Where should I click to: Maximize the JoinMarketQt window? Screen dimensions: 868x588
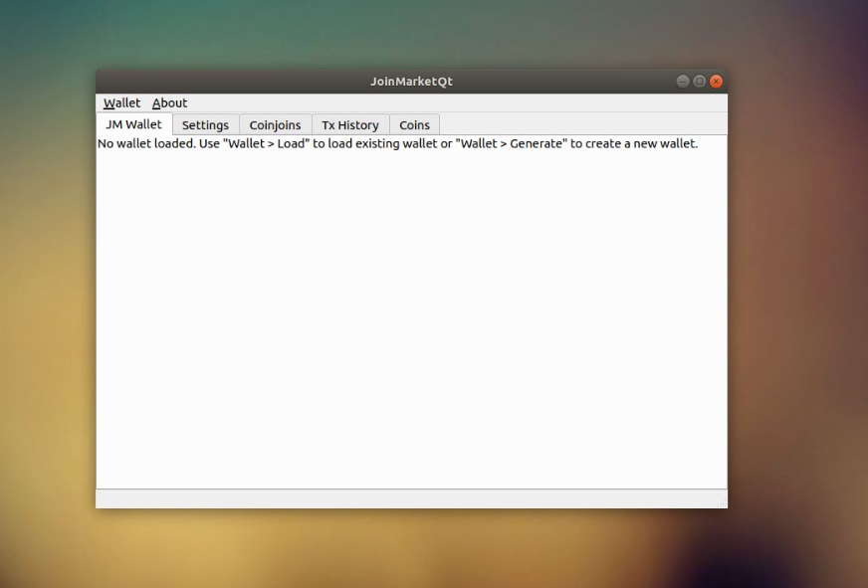coord(700,82)
